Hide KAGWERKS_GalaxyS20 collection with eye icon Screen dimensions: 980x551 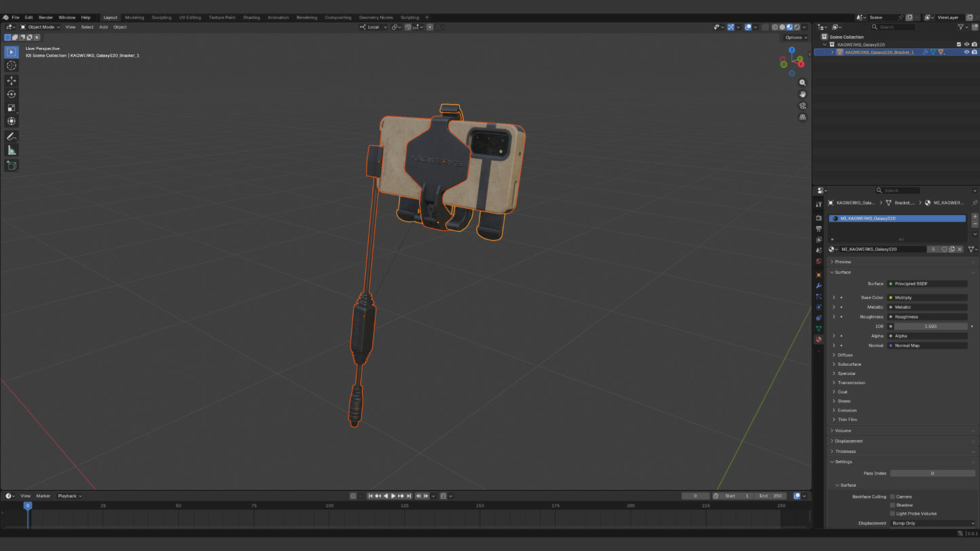coord(967,45)
